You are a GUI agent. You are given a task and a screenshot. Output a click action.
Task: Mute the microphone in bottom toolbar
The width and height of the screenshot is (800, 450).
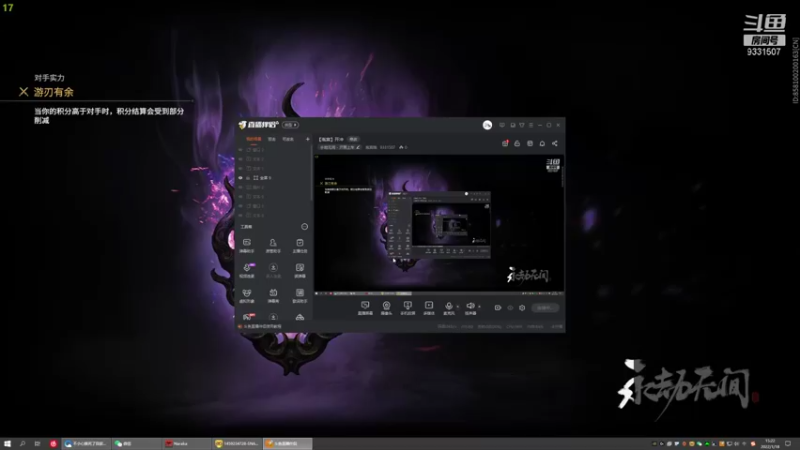tap(448, 308)
